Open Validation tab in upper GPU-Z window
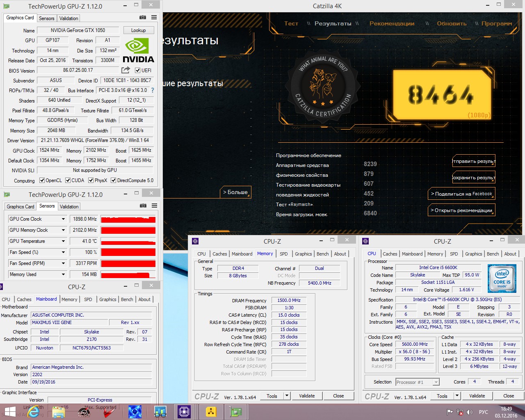525x420 pixels. 68,18
